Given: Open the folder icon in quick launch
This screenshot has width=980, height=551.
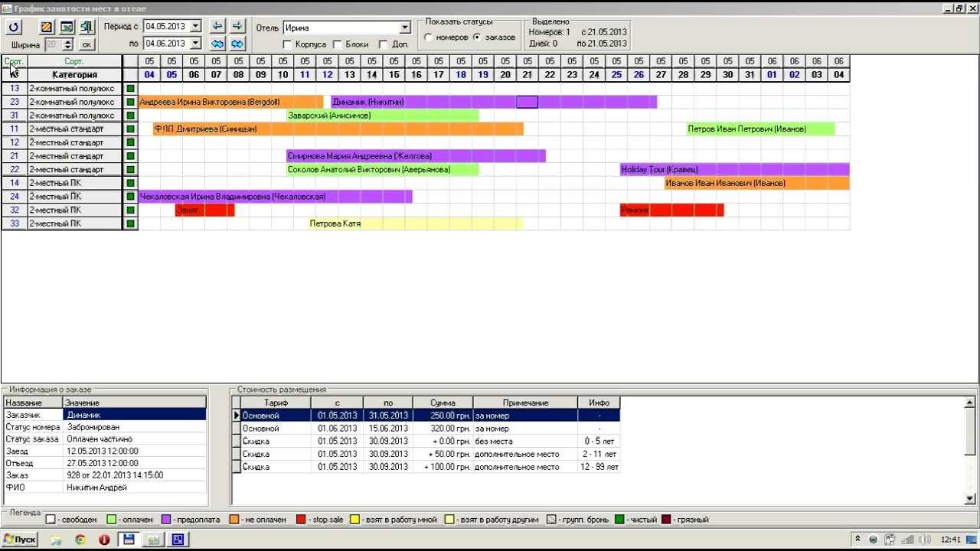Looking at the screenshot, I should coord(56,540).
